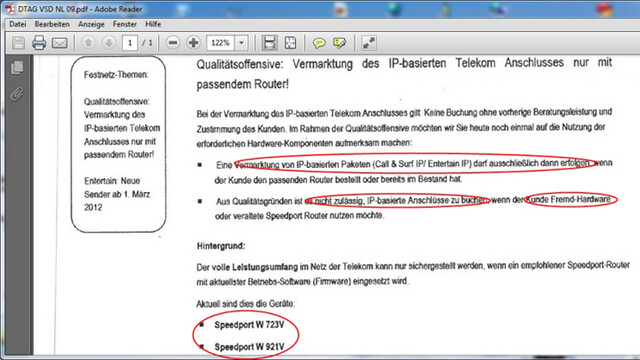Click the Save icon in toolbar
The height and width of the screenshot is (360, 640).
click(x=18, y=43)
